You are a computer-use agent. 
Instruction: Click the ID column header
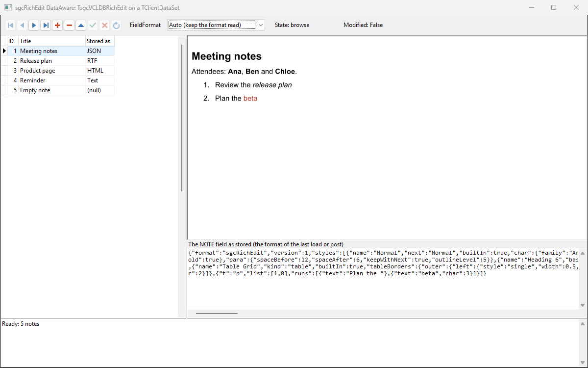(13, 41)
